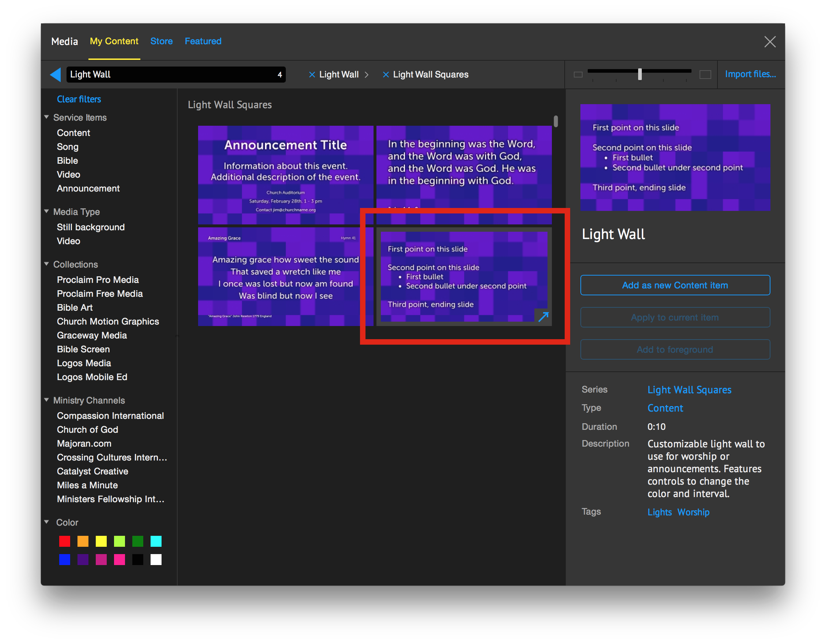Image resolution: width=826 pixels, height=644 pixels.
Task: Click the Clear filters link
Action: click(79, 99)
